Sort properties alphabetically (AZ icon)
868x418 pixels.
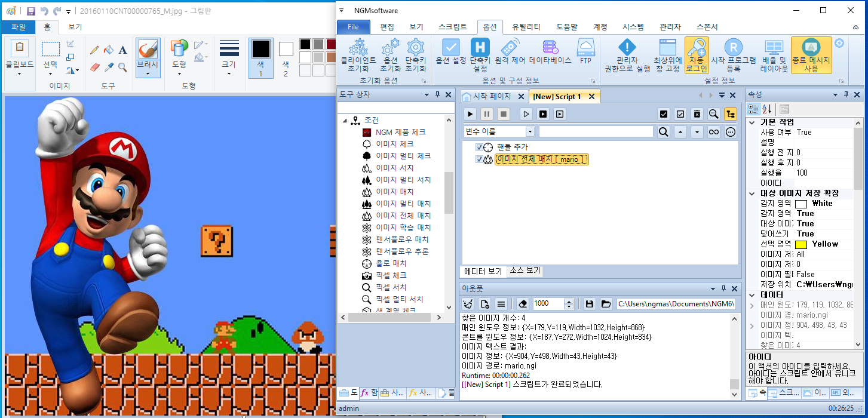tap(768, 109)
